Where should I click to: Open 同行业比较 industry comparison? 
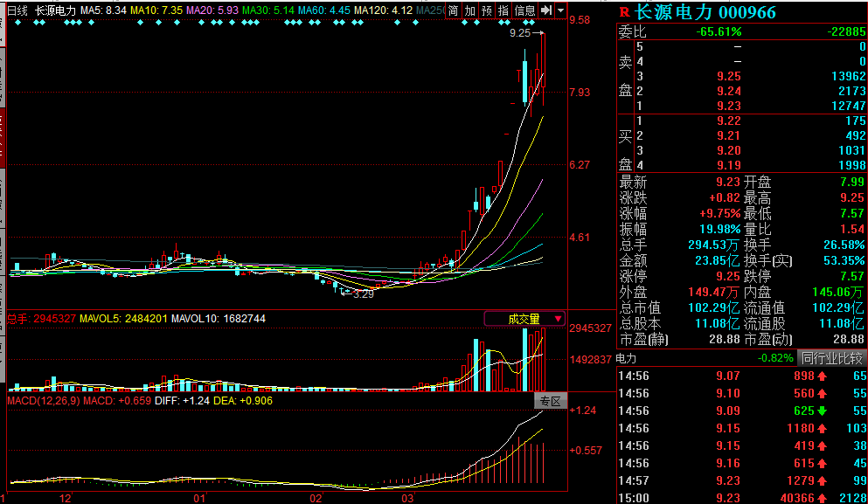832,358
